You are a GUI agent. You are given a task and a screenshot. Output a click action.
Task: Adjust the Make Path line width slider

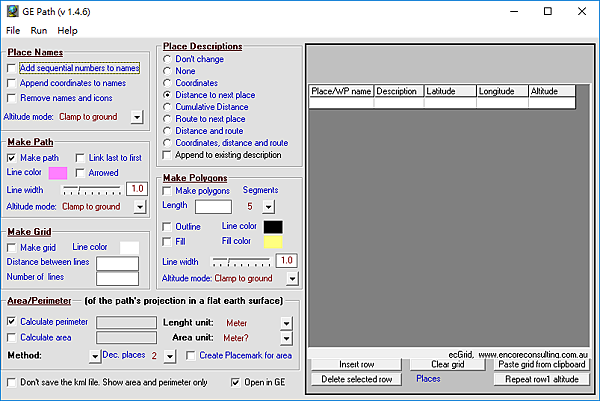(91, 190)
